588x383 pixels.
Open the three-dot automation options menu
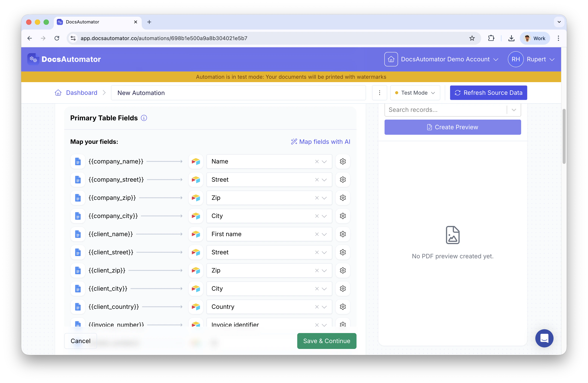pyautogui.click(x=379, y=93)
